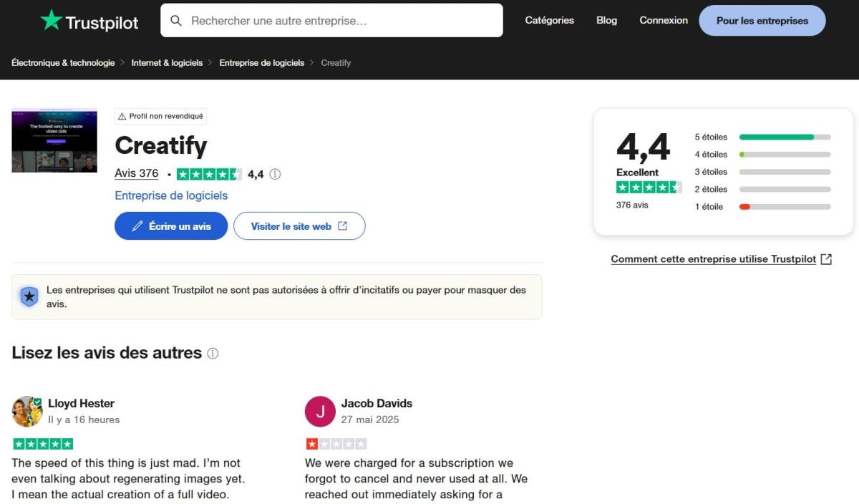This screenshot has width=859, height=504.
Task: Click the search magnifier icon
Action: point(176,21)
